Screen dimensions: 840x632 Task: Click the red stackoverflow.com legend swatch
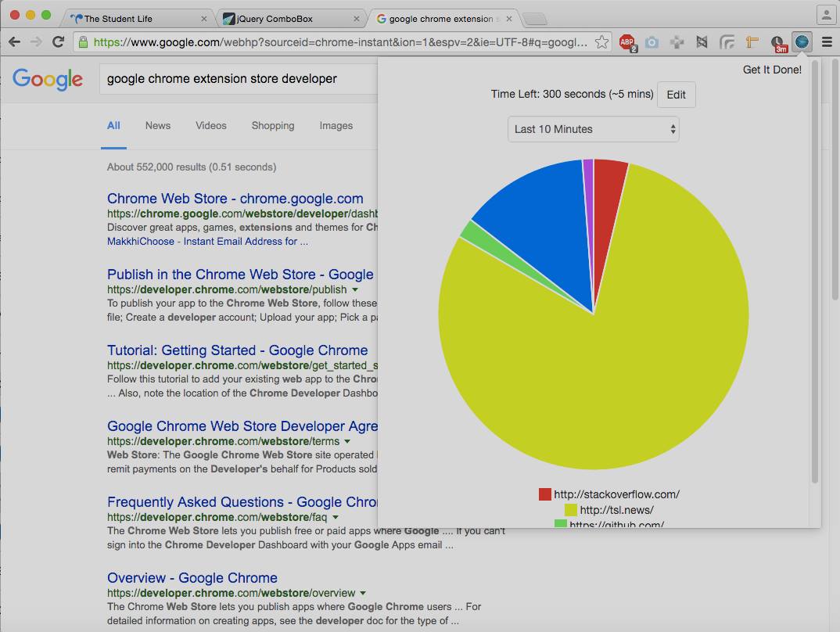(545, 494)
